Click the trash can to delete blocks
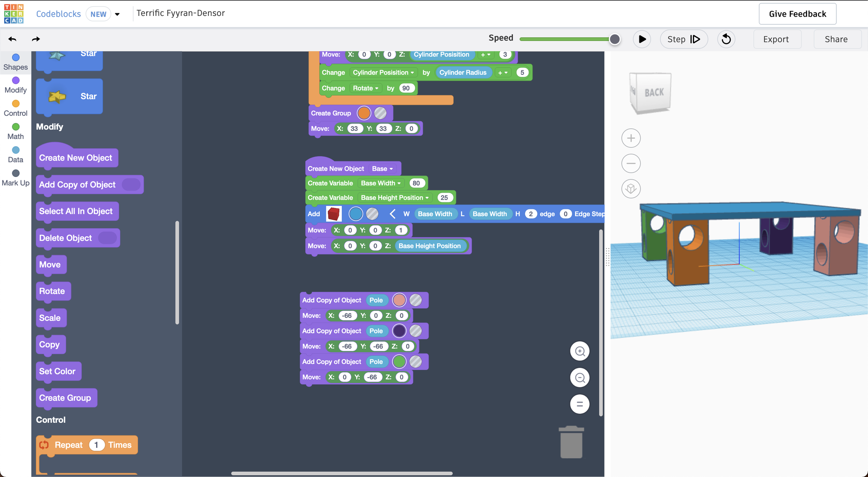The image size is (868, 477). point(571,442)
